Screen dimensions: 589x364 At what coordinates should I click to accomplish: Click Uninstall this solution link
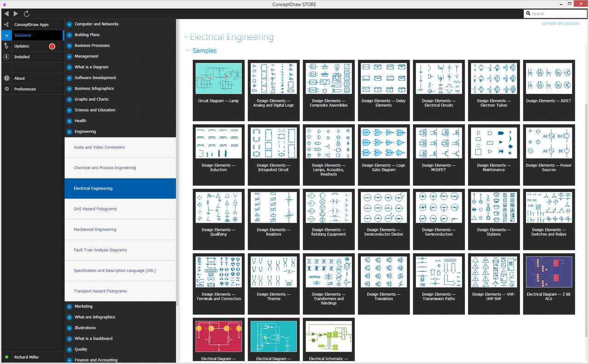tap(560, 23)
